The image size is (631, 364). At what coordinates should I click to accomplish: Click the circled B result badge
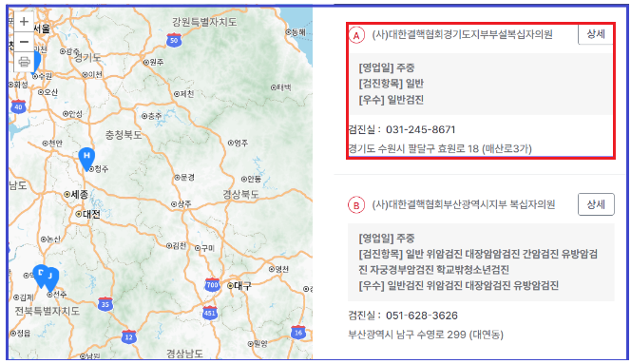pyautogui.click(x=356, y=205)
